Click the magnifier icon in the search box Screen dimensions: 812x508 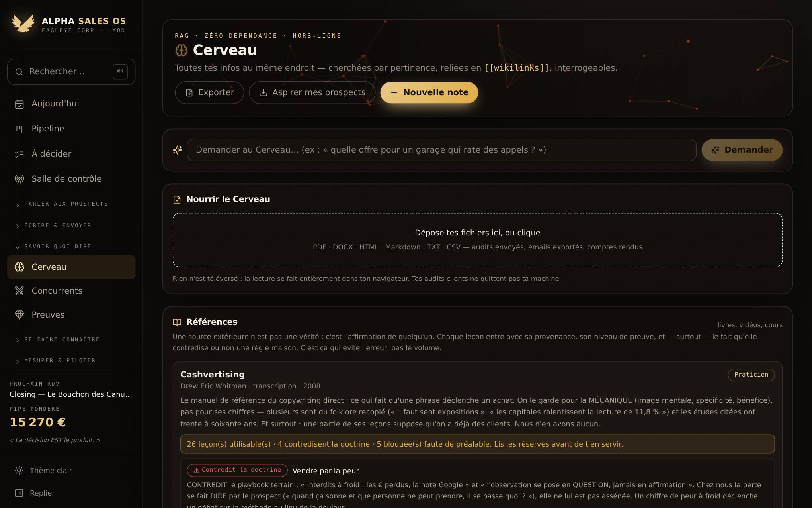[19, 72]
